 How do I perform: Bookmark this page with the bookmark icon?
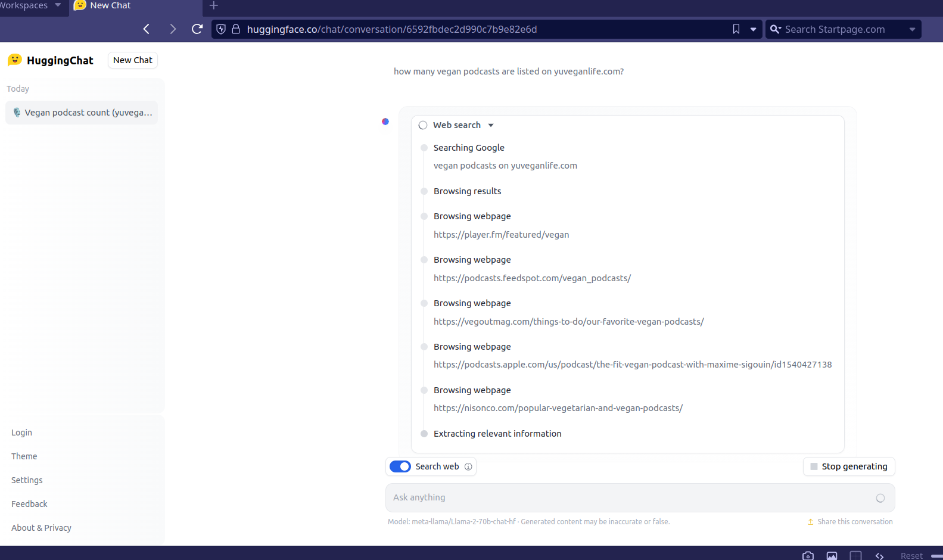[736, 29]
